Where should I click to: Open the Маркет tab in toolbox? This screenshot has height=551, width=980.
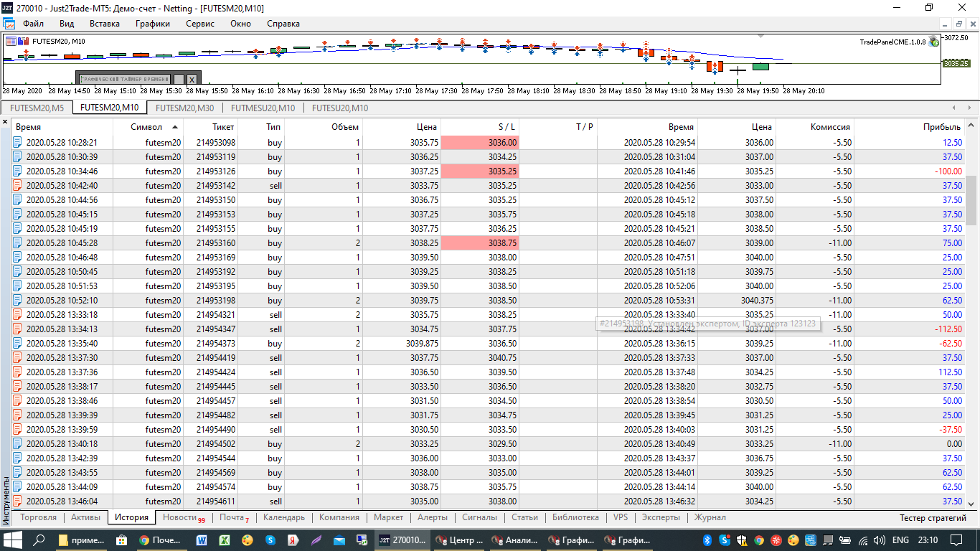tap(389, 517)
